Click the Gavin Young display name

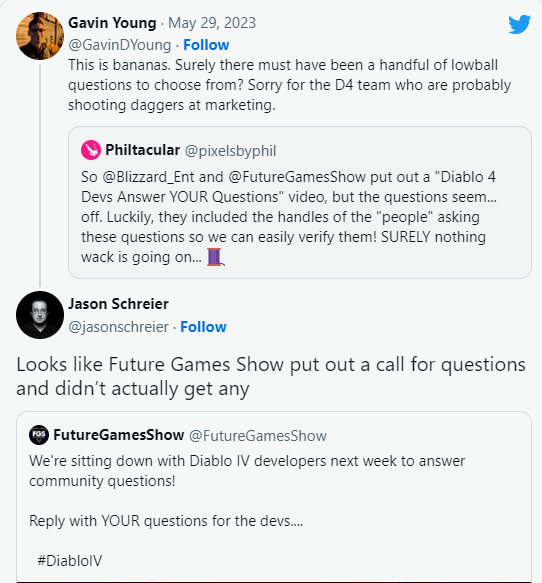[x=112, y=23]
